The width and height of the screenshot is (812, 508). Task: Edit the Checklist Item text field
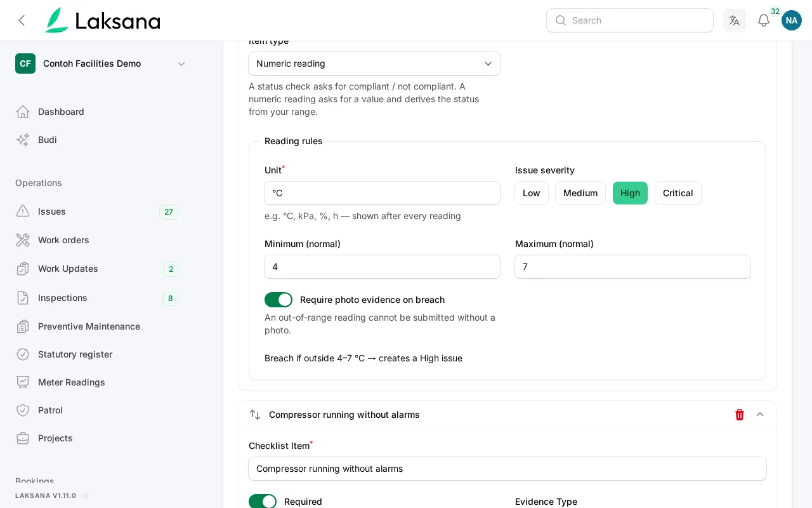click(507, 469)
